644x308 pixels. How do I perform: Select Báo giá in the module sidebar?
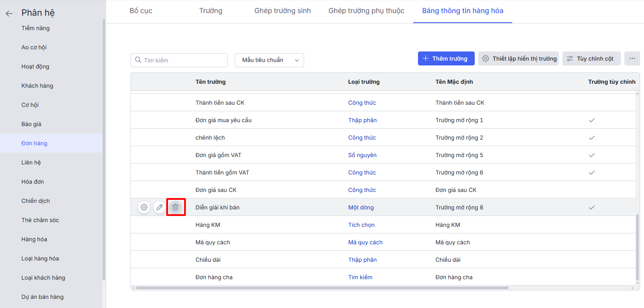coord(31,124)
